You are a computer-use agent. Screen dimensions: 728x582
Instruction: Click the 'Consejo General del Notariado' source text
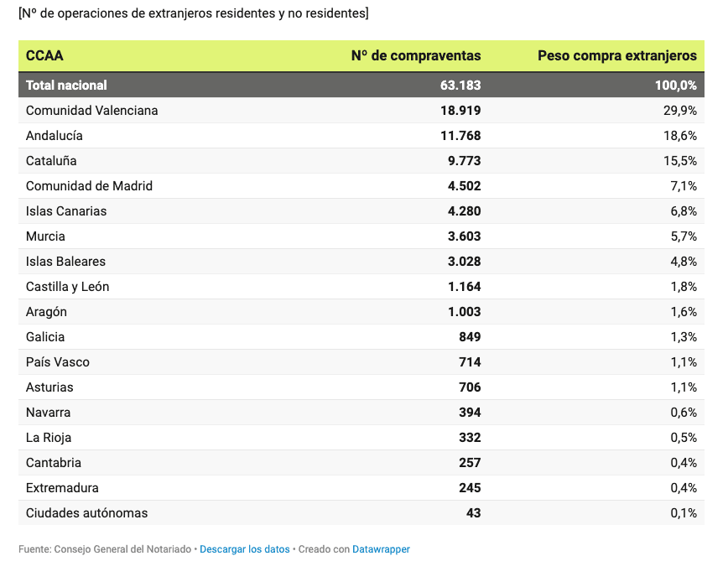point(122,549)
